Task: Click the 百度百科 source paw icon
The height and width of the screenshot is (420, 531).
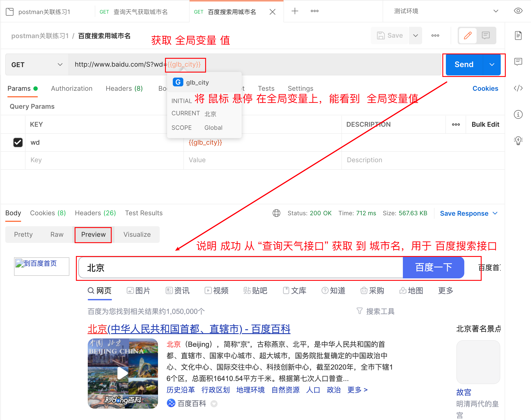Action: point(171,403)
